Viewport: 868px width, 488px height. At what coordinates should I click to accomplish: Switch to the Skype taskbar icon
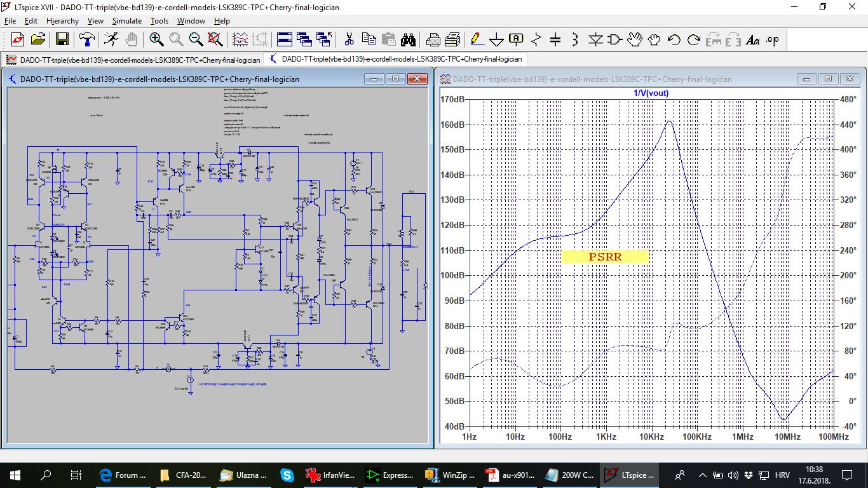point(287,475)
